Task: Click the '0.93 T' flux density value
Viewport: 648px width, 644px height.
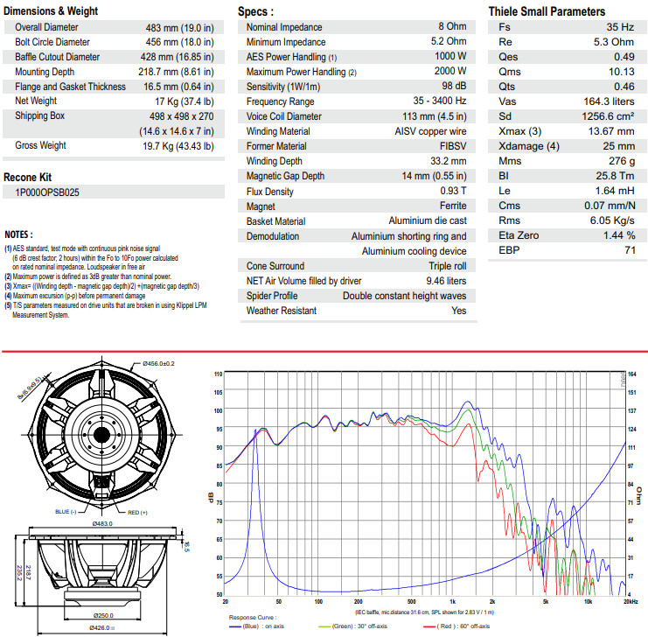Action: pyautogui.click(x=453, y=191)
